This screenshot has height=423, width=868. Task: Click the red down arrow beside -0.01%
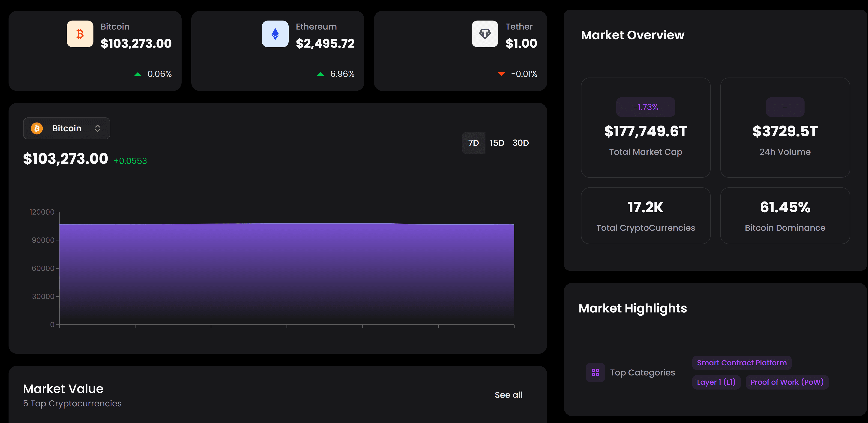coord(501,74)
